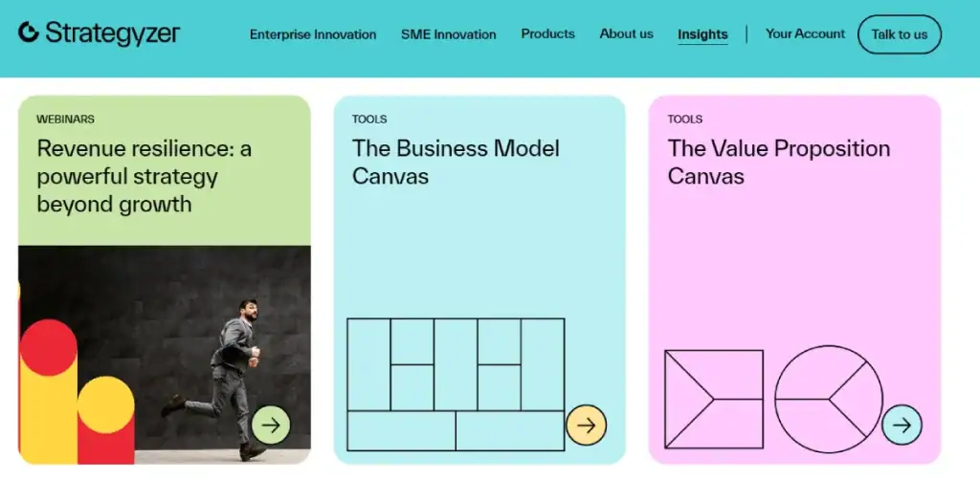Click the WEBINARS category label
980x480 pixels.
(x=66, y=119)
